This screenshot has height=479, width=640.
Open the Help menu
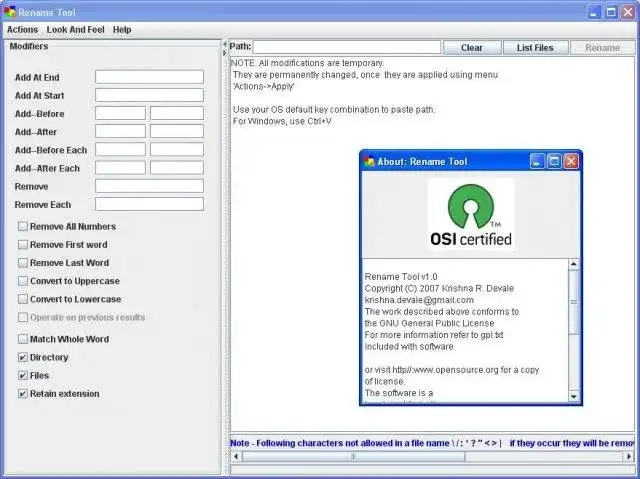[x=122, y=30]
